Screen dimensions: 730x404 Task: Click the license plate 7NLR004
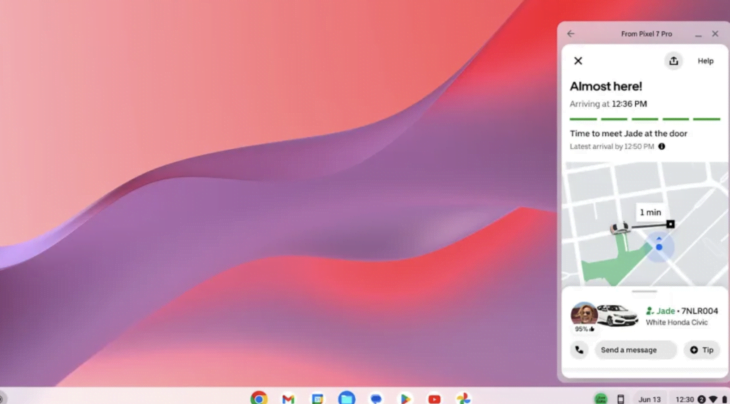[x=700, y=311]
